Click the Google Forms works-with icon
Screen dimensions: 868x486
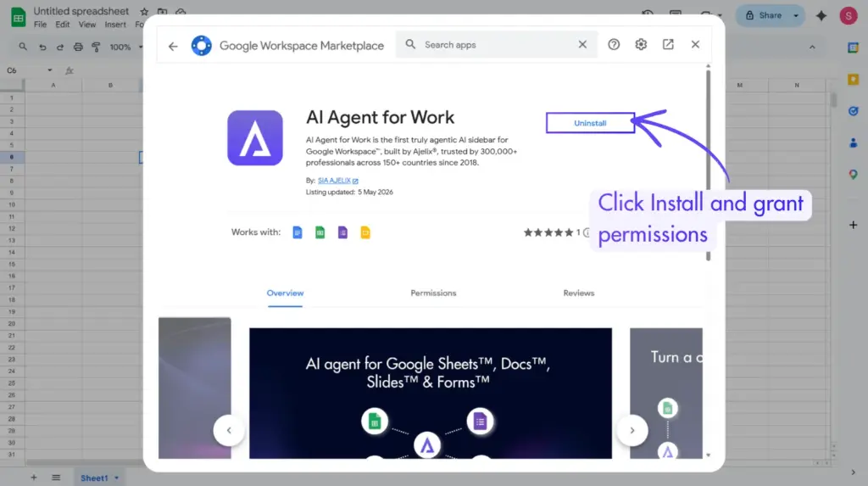tap(342, 232)
